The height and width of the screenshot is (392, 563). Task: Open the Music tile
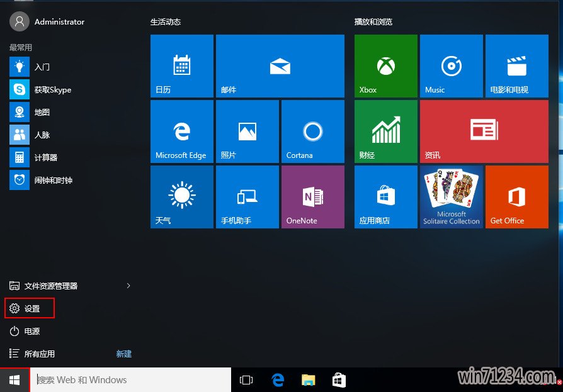click(452, 66)
